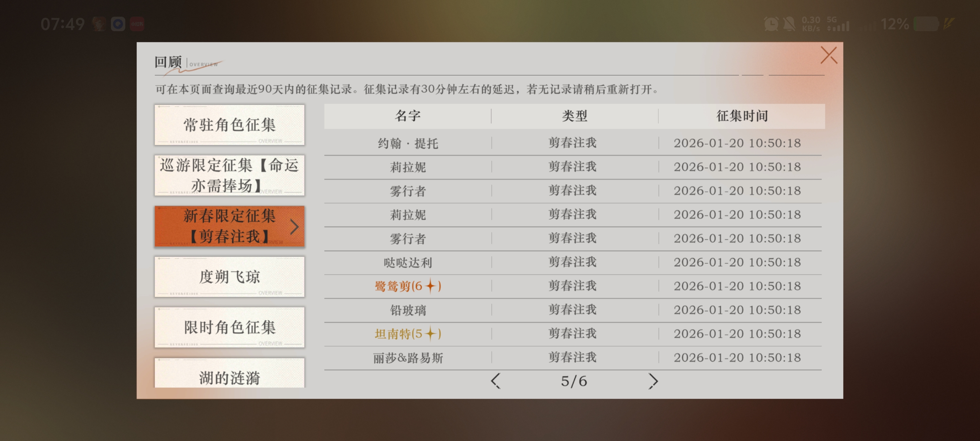This screenshot has height=441, width=980.
Task: Click the 坦南特 five-star record entry
Action: [407, 334]
